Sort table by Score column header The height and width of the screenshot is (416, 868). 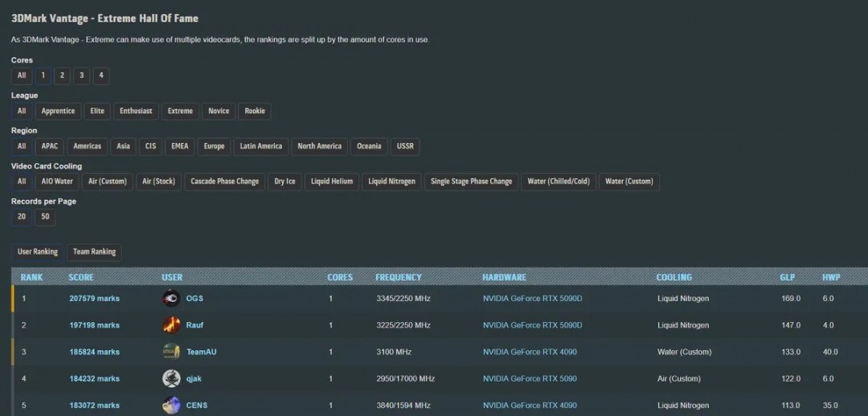[81, 277]
